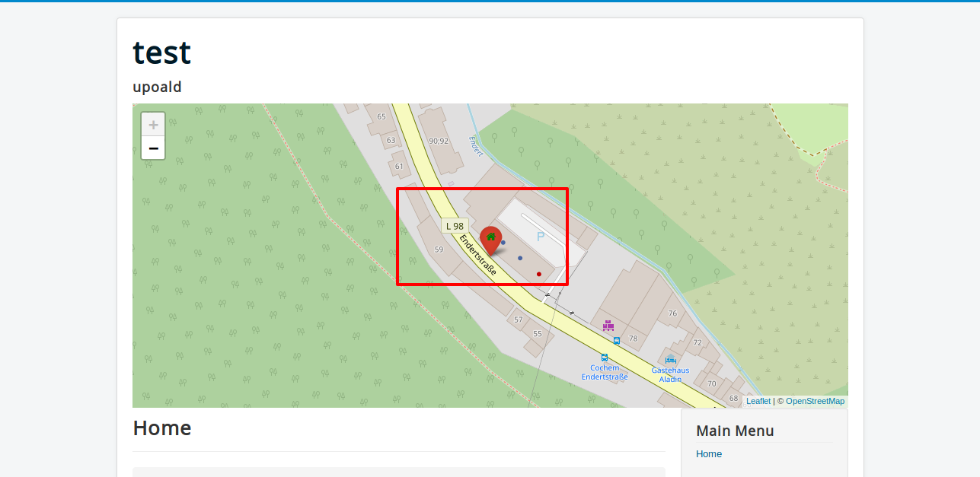Go to Home in Main Menu
This screenshot has height=477, width=980.
click(709, 454)
